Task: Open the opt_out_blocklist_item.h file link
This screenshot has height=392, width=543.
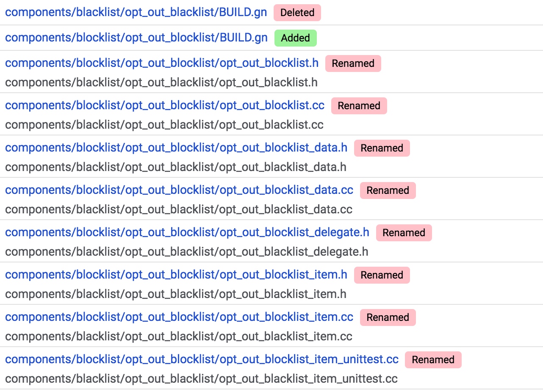Action: [176, 275]
